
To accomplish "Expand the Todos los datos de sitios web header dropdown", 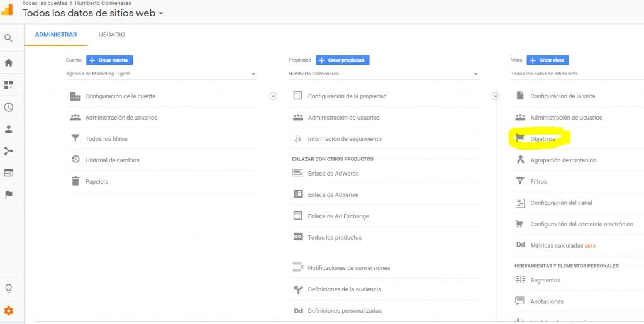I will (x=160, y=13).
